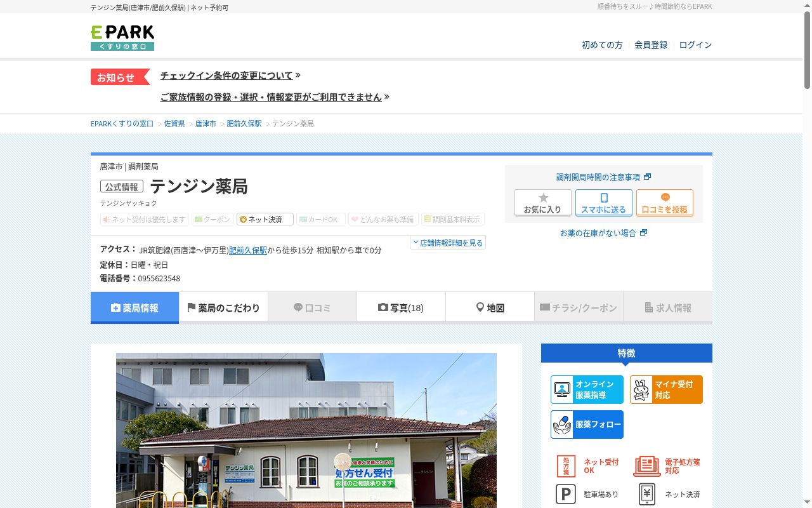Go to 佐賀県 breadcrumb
812x508 pixels.
[x=174, y=124]
